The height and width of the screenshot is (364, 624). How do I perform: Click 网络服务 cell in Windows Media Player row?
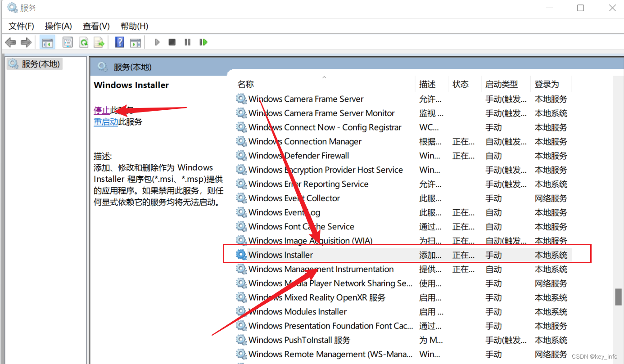[551, 283]
